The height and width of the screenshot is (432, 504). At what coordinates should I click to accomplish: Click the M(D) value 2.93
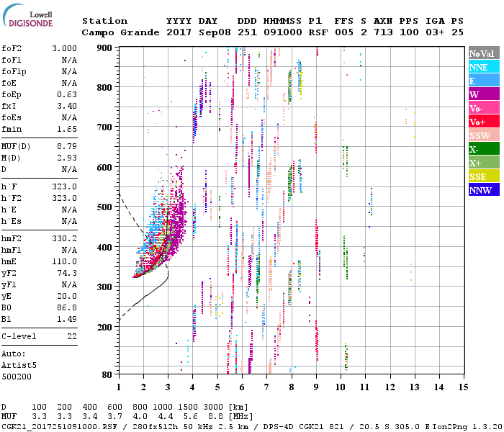pyautogui.click(x=67, y=158)
